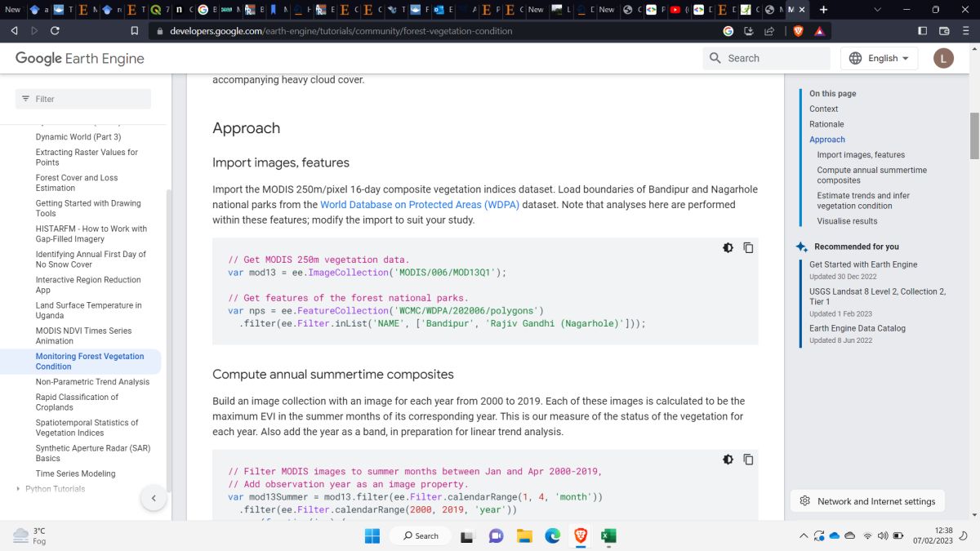Open the English language dropdown
Viewport: 980px width, 551px height.
[879, 58]
